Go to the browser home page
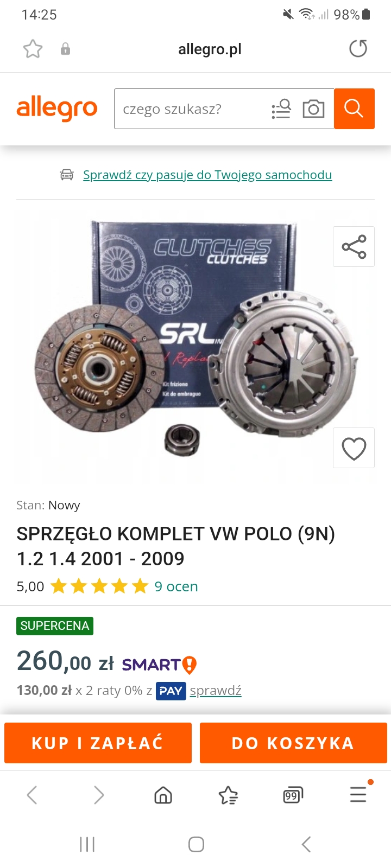This screenshot has height=868, width=391. click(163, 795)
